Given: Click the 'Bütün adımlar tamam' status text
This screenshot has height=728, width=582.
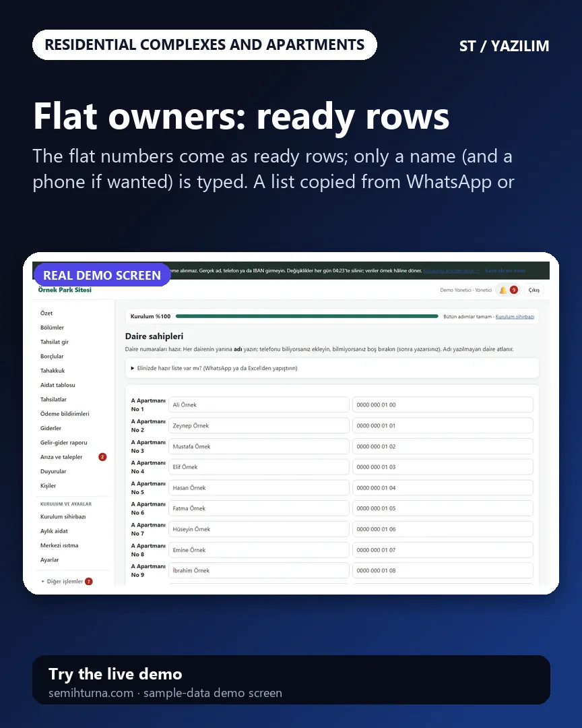Looking at the screenshot, I should coord(467,317).
